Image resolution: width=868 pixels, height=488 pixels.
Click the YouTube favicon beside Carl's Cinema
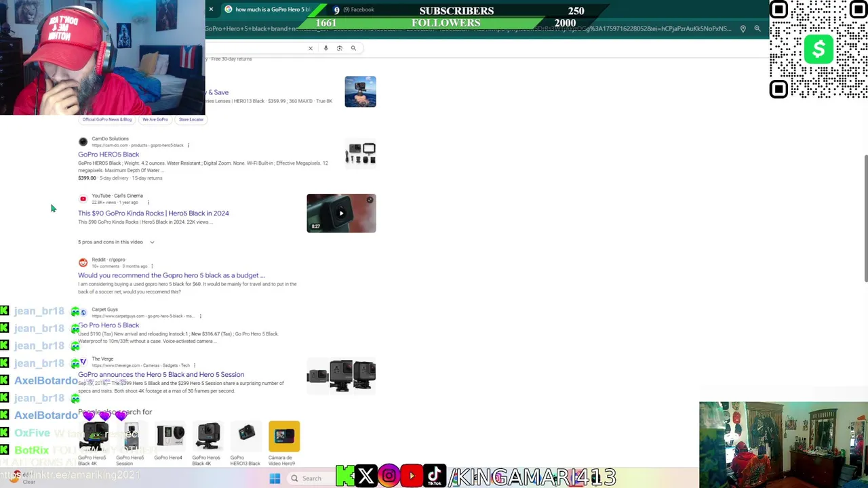(x=83, y=199)
